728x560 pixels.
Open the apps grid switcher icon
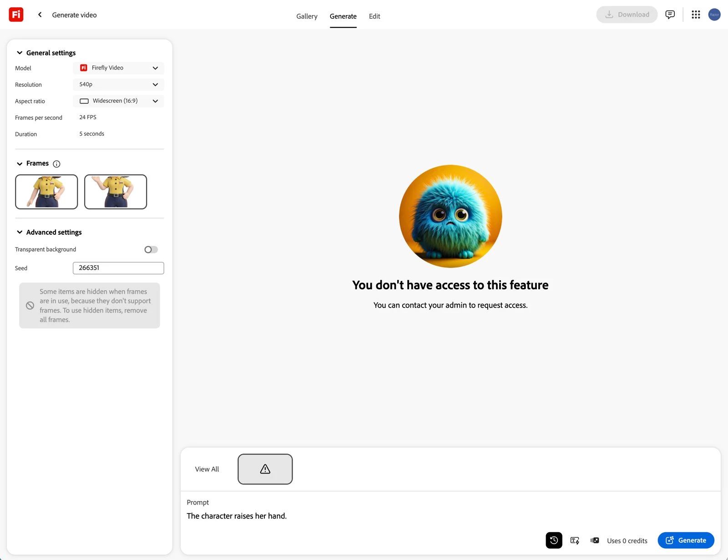tap(696, 15)
